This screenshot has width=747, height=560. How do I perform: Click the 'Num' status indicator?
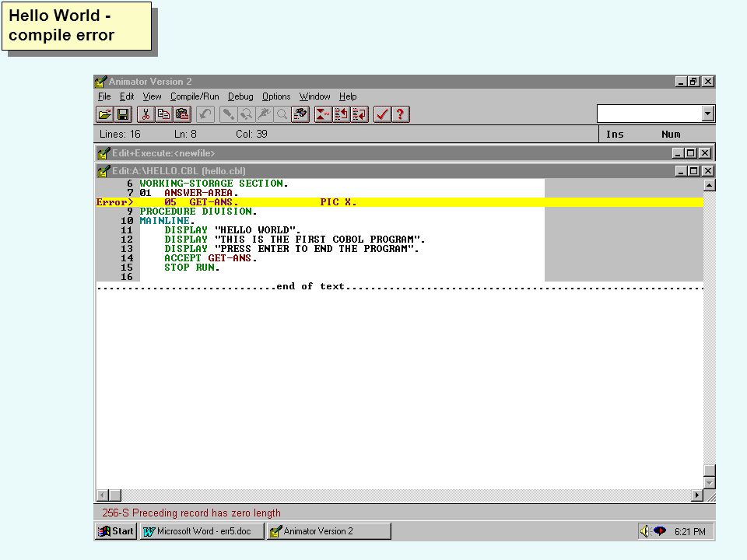pyautogui.click(x=671, y=135)
